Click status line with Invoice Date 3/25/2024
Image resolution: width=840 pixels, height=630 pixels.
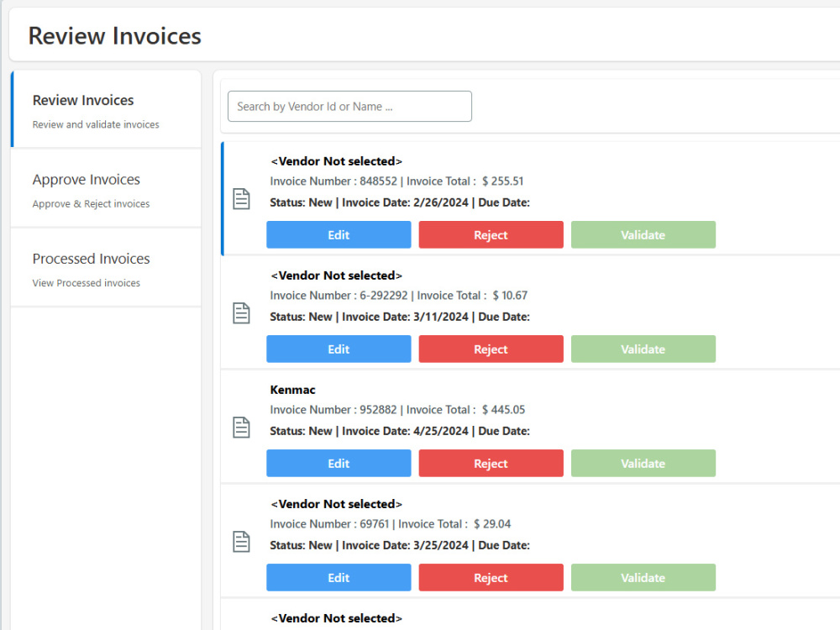click(x=400, y=545)
